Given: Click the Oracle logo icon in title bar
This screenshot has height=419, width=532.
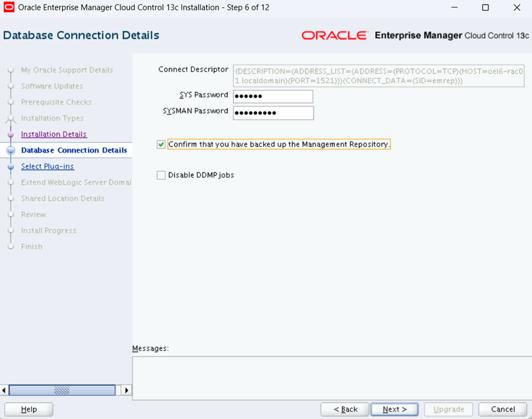Looking at the screenshot, I should [x=9, y=8].
